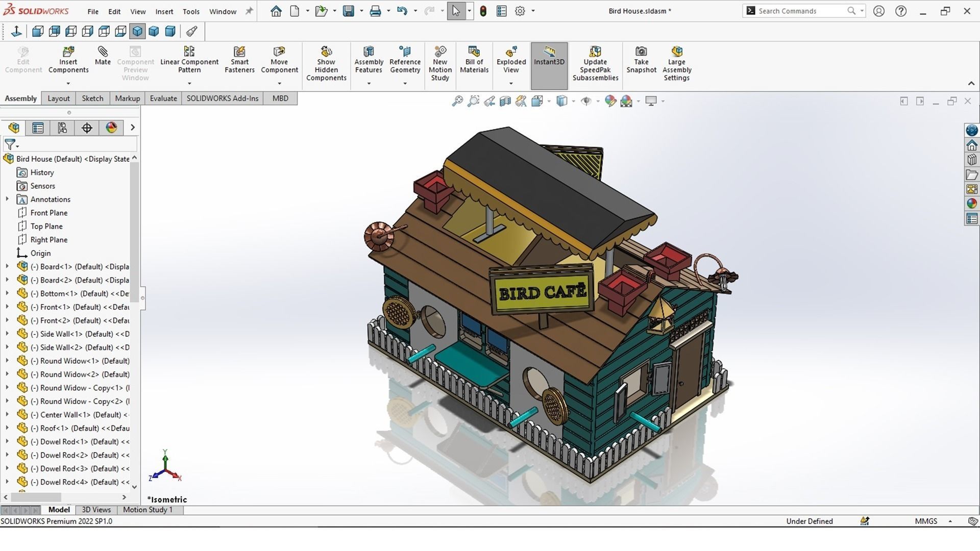The image size is (980, 551).
Task: Click the Smart Fasteners tool
Action: (x=239, y=60)
